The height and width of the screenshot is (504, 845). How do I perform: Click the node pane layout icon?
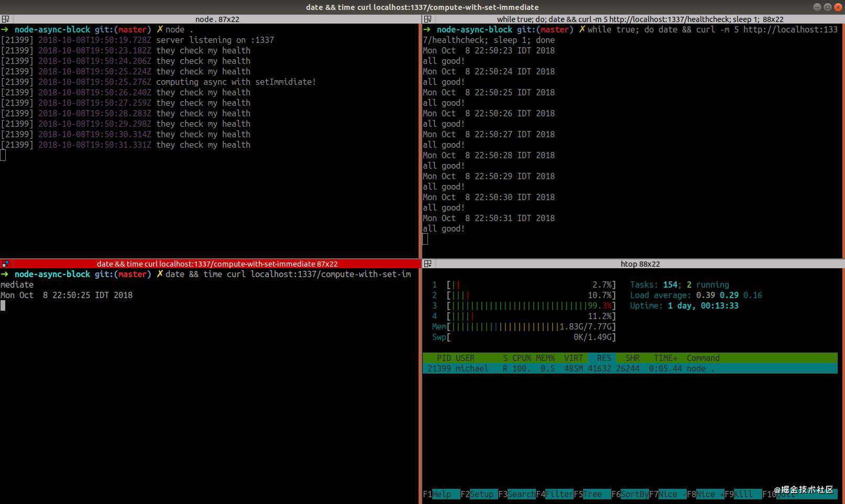coord(5,19)
